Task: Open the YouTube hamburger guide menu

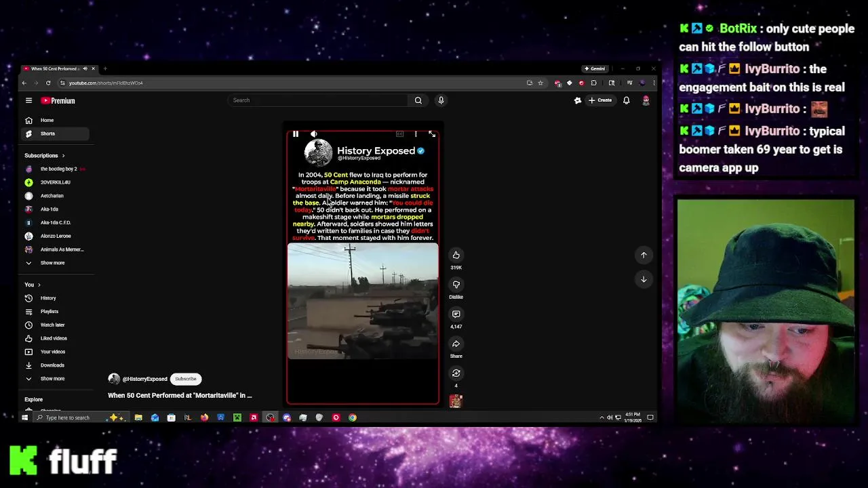Action: click(x=28, y=100)
